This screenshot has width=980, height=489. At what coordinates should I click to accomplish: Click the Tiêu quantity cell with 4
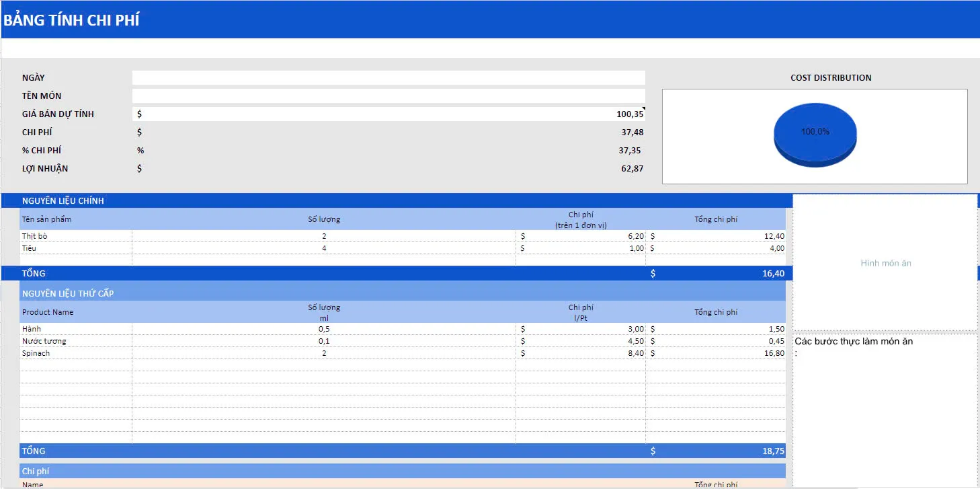pos(324,248)
